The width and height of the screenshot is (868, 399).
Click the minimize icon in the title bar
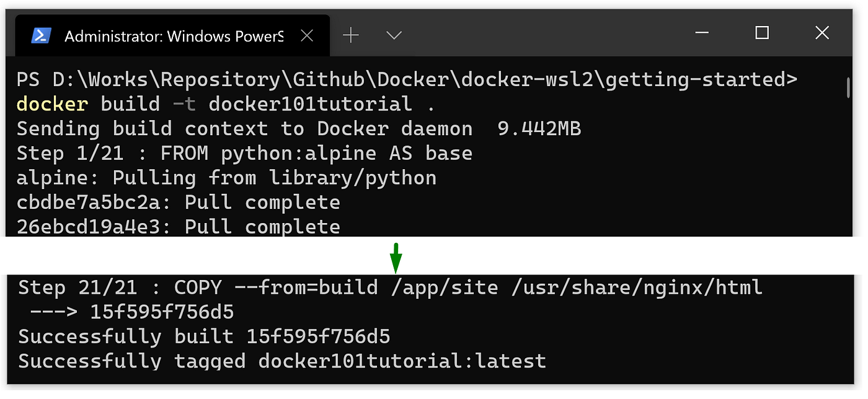[x=702, y=33]
